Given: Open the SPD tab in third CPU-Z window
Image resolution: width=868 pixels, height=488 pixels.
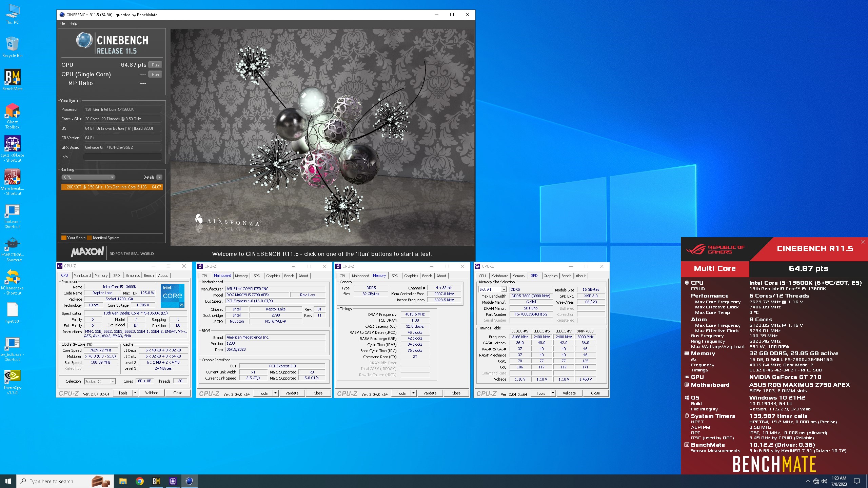Looking at the screenshot, I should point(395,276).
